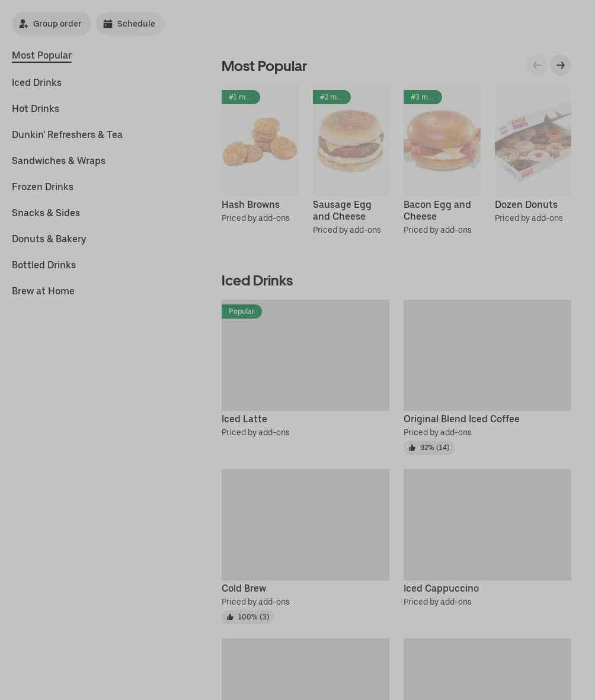Go to Iced Drinks category
Image resolution: width=595 pixels, height=700 pixels.
[37, 82]
